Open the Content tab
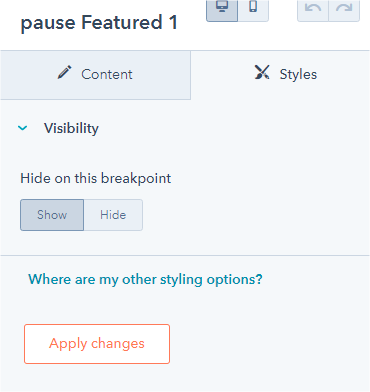This screenshot has height=392, width=370. (x=95, y=75)
